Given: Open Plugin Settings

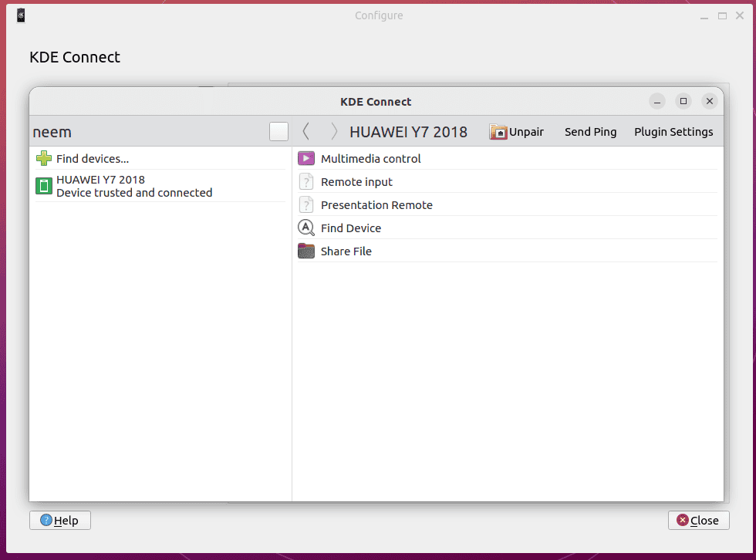Looking at the screenshot, I should 673,132.
